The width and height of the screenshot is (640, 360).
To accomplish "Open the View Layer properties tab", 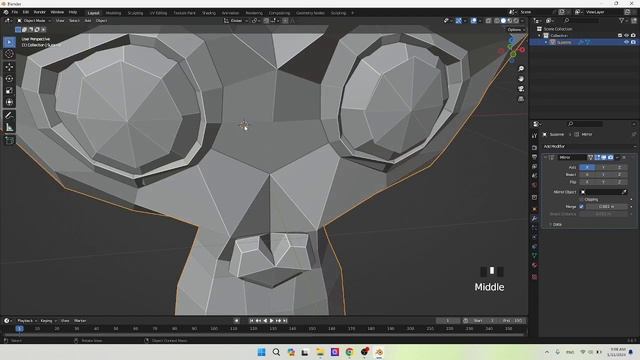I will [x=534, y=167].
